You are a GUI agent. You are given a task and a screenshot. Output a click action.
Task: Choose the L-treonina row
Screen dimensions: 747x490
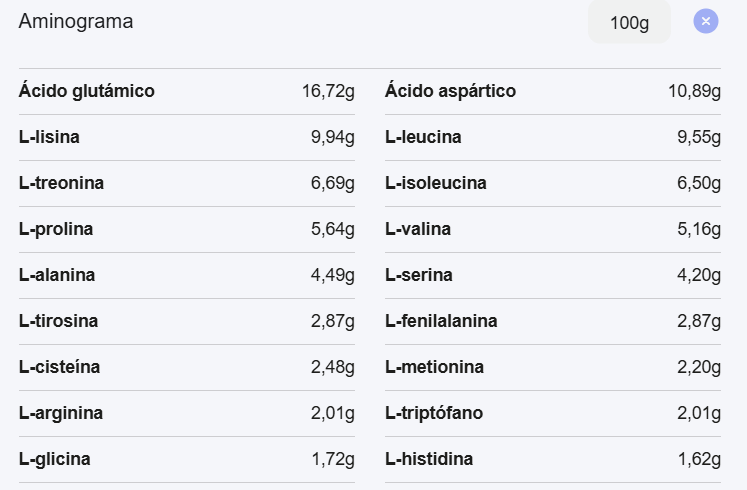pyautogui.click(x=187, y=183)
